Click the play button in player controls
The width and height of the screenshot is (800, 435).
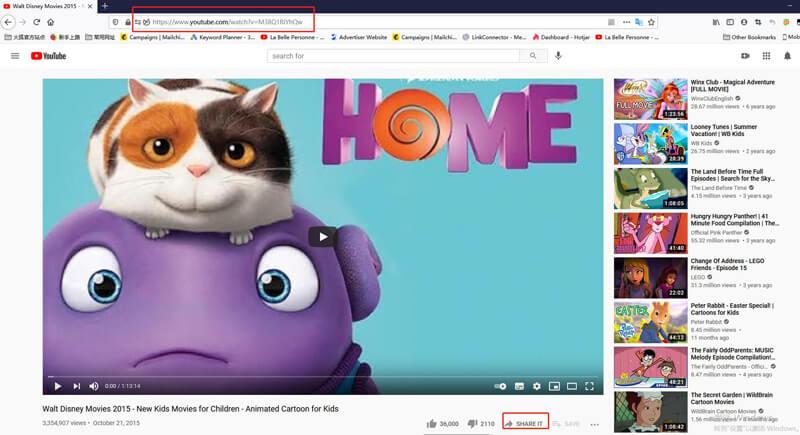58,386
